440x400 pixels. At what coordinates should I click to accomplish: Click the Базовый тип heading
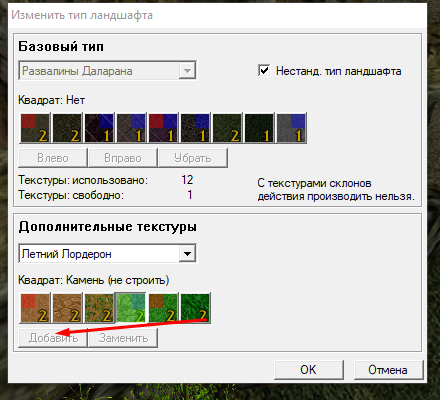click(x=61, y=46)
